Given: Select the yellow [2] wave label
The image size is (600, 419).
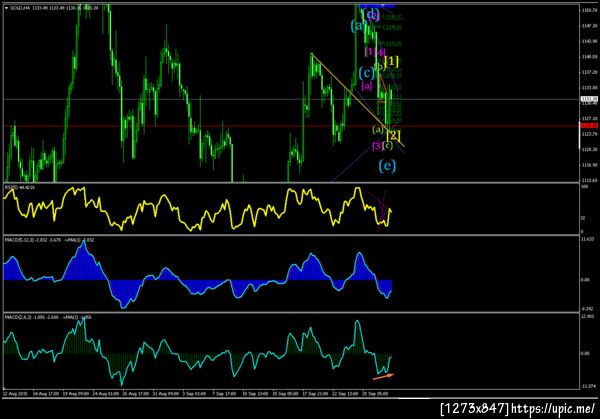Looking at the screenshot, I should tap(393, 135).
